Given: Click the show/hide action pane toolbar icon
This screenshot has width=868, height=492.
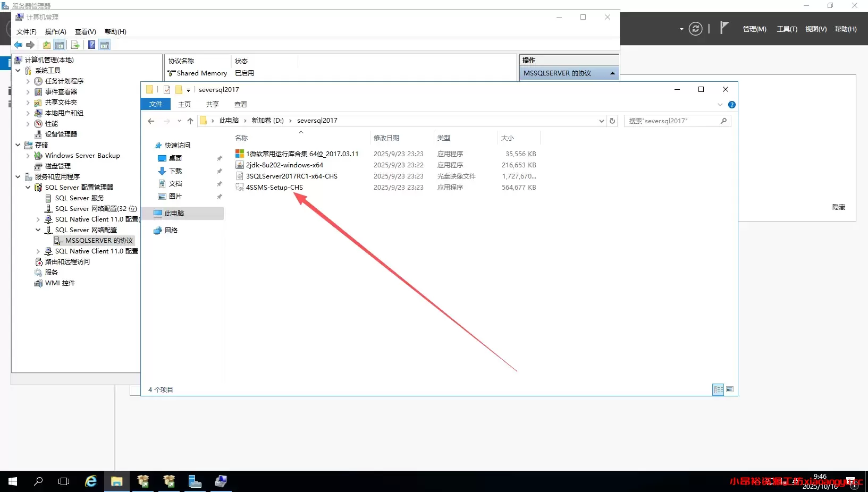Looking at the screenshot, I should pos(104,45).
